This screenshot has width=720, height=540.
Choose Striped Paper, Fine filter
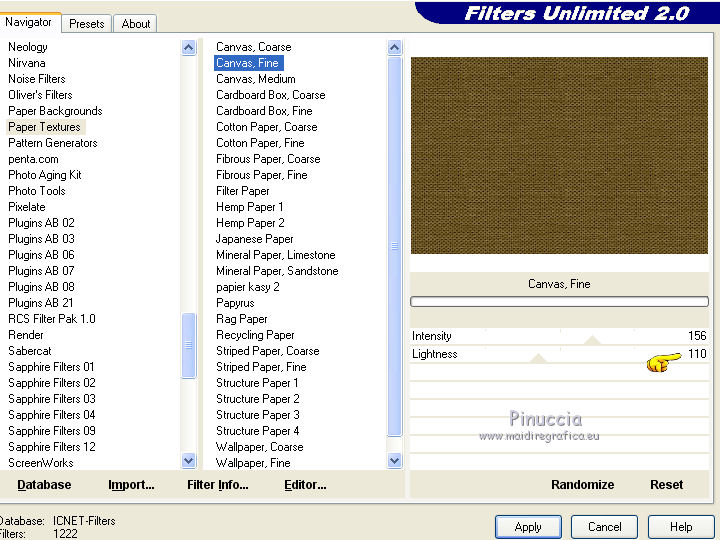(261, 367)
